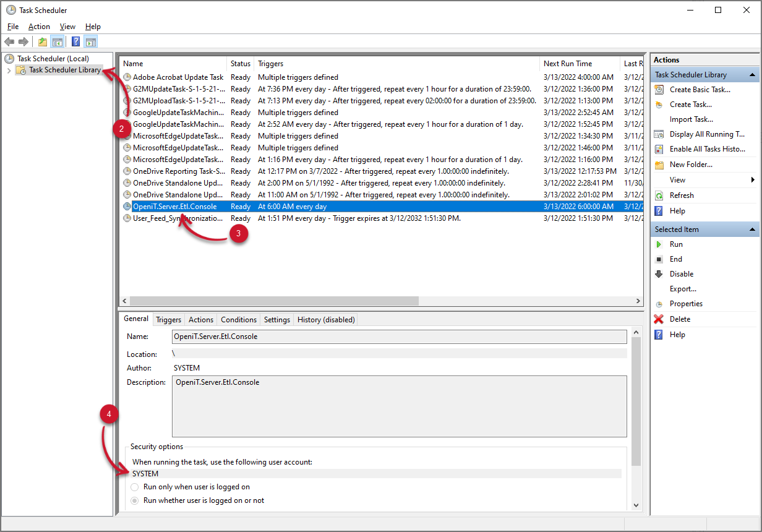Select Run whether user is logged on or not

[135, 500]
